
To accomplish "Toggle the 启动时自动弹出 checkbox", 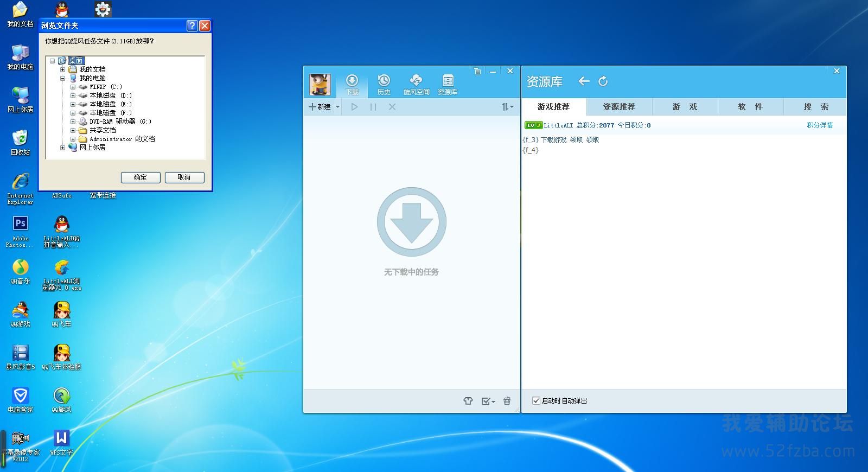I will click(537, 401).
